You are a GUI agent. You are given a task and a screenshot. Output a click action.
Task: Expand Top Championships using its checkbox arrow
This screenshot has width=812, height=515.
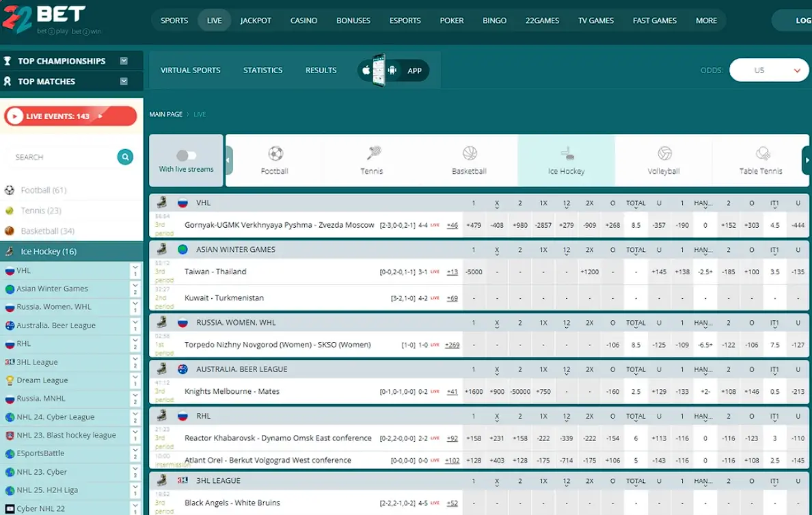coord(124,60)
